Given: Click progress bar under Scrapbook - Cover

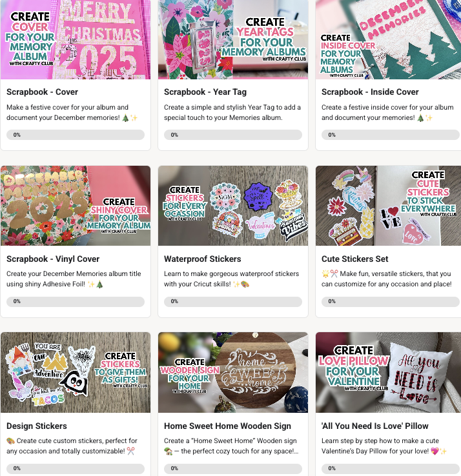Looking at the screenshot, I should click(x=76, y=135).
